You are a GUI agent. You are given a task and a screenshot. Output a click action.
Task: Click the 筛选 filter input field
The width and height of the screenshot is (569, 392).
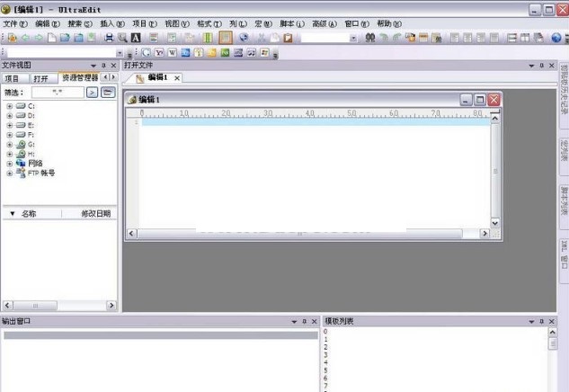click(58, 93)
